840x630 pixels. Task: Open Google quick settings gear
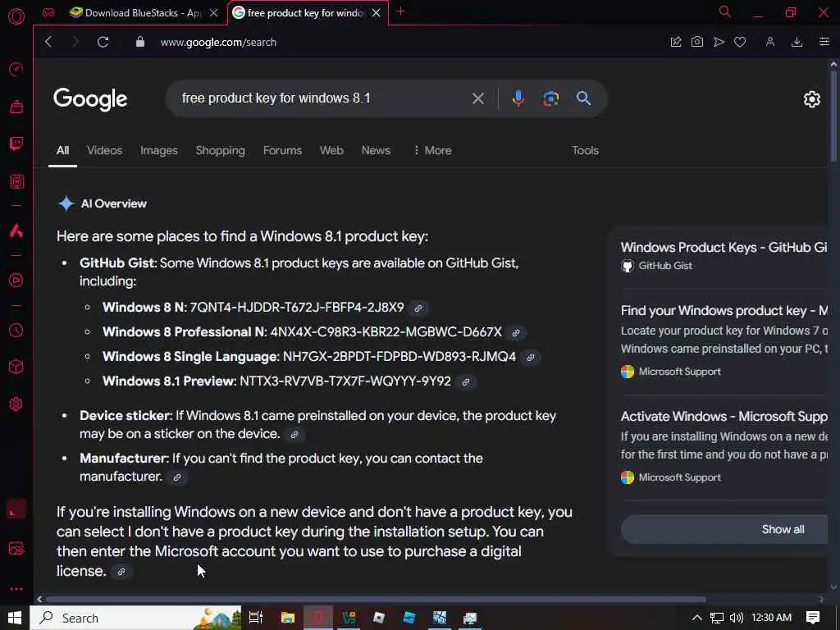coord(811,99)
